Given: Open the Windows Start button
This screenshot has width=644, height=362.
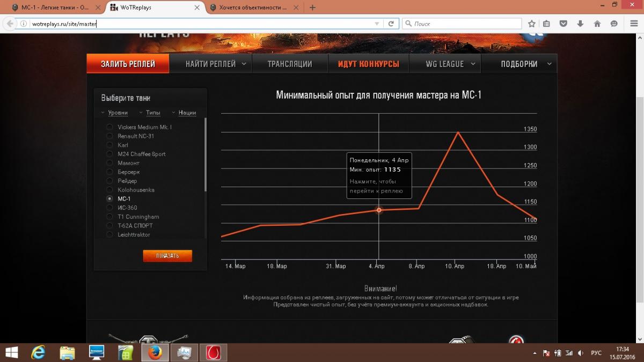Looking at the screenshot, I should (x=11, y=352).
